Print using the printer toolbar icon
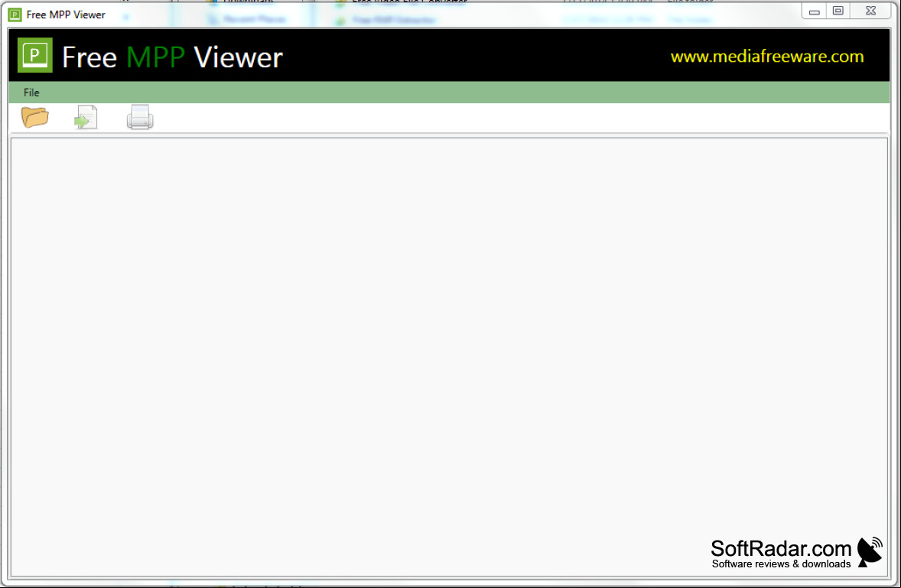This screenshot has width=901, height=588. 140,117
